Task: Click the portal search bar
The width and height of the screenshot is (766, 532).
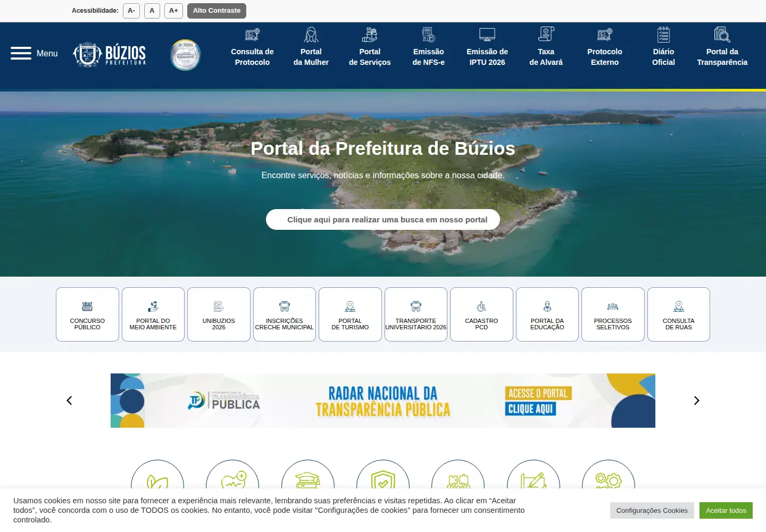Action: (383, 219)
